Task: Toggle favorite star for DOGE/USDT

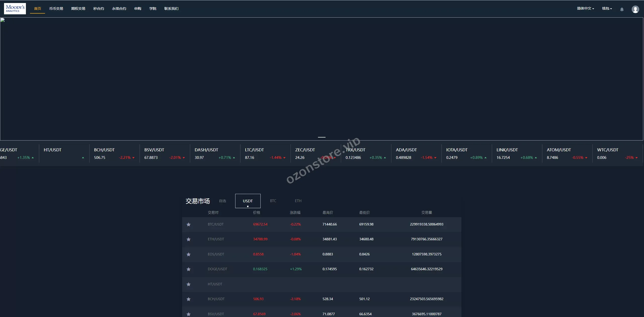Action: tap(188, 269)
